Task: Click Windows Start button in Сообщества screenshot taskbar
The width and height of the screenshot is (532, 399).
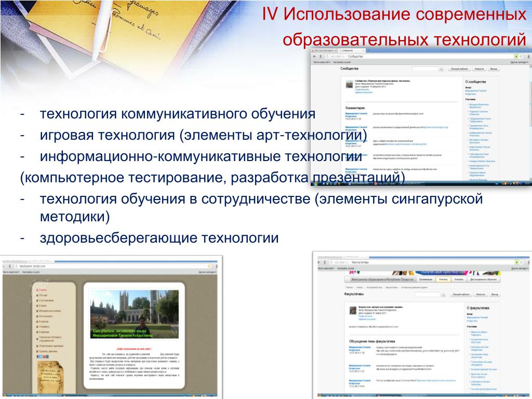Action: pos(315,183)
